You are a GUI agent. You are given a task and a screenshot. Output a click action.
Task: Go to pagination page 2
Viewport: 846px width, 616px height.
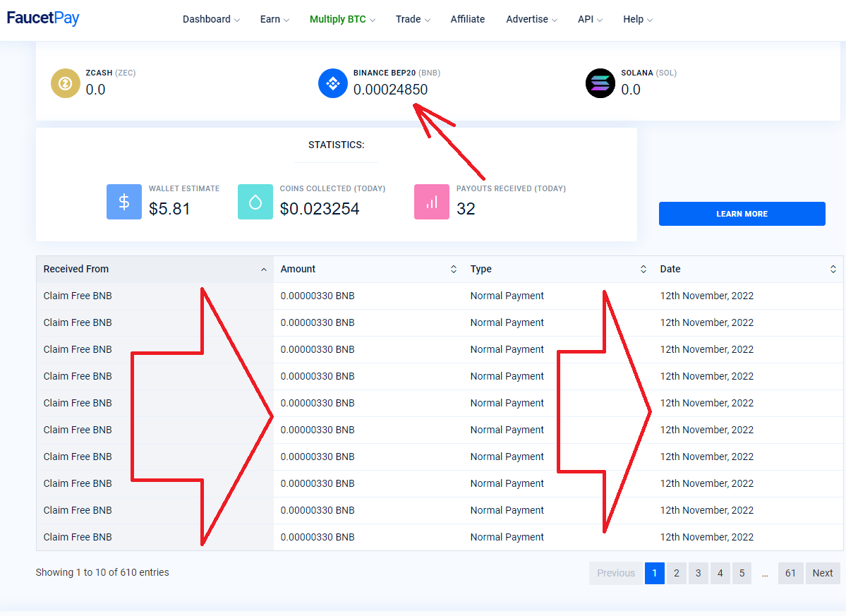[677, 574]
